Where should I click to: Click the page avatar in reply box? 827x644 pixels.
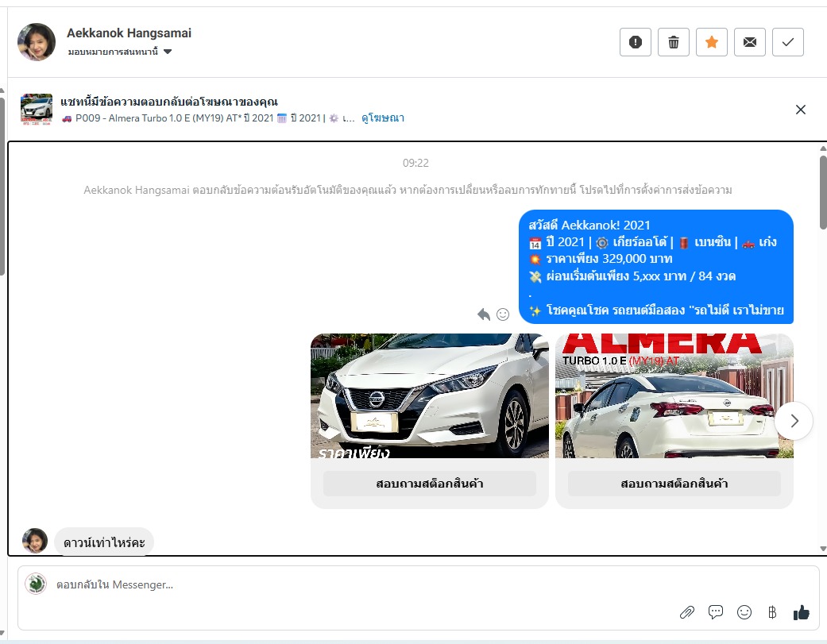pyautogui.click(x=36, y=584)
